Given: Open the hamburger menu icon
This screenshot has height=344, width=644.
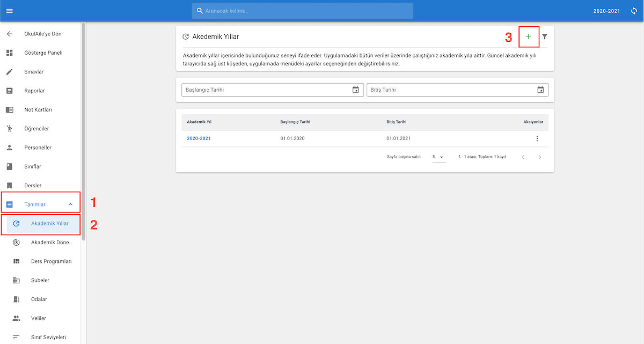Looking at the screenshot, I should pos(9,11).
